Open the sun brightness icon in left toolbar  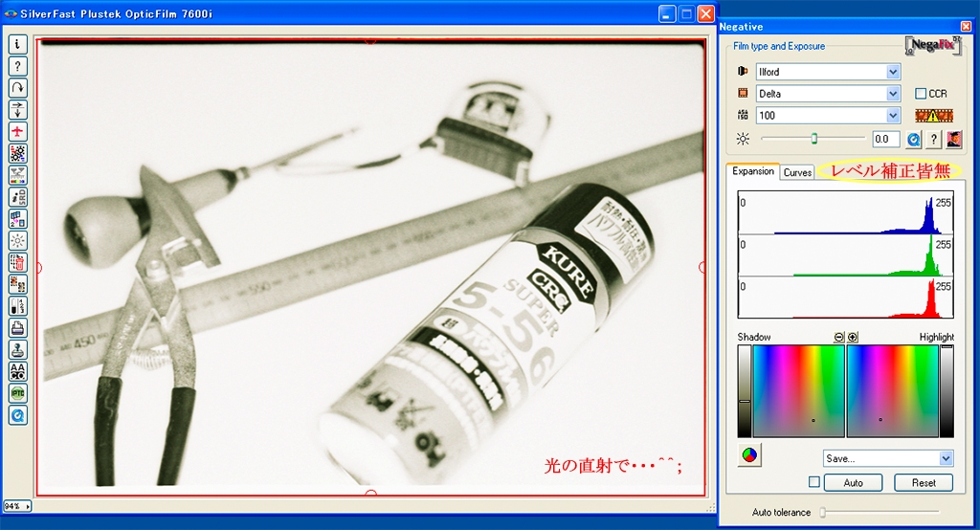17,241
